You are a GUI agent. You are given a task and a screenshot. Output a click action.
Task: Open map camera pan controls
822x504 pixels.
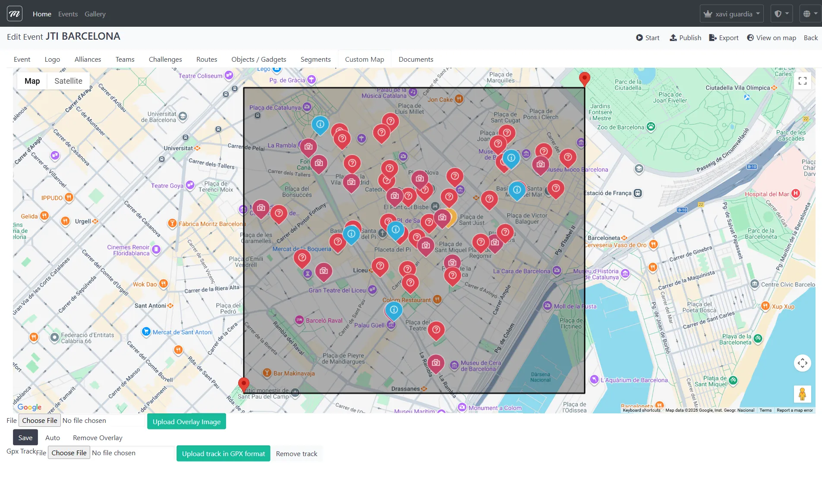(802, 363)
